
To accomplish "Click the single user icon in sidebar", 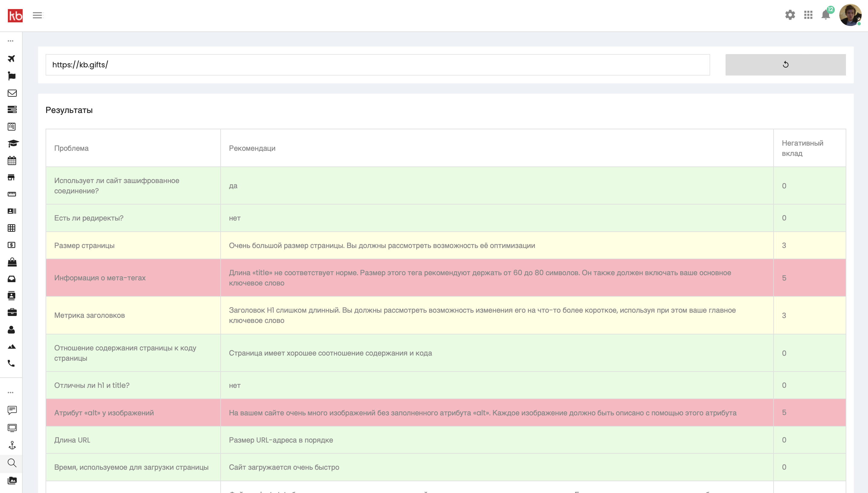I will 11,330.
